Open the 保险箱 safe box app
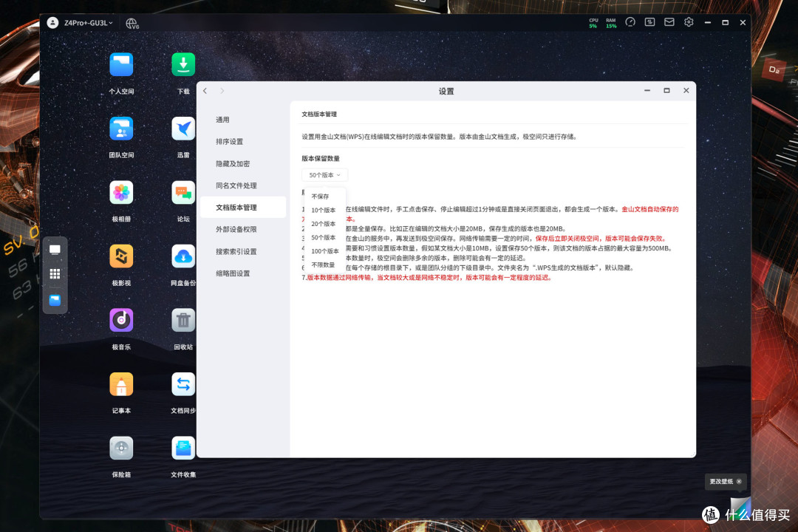Viewport: 798px width, 532px height. 121,448
